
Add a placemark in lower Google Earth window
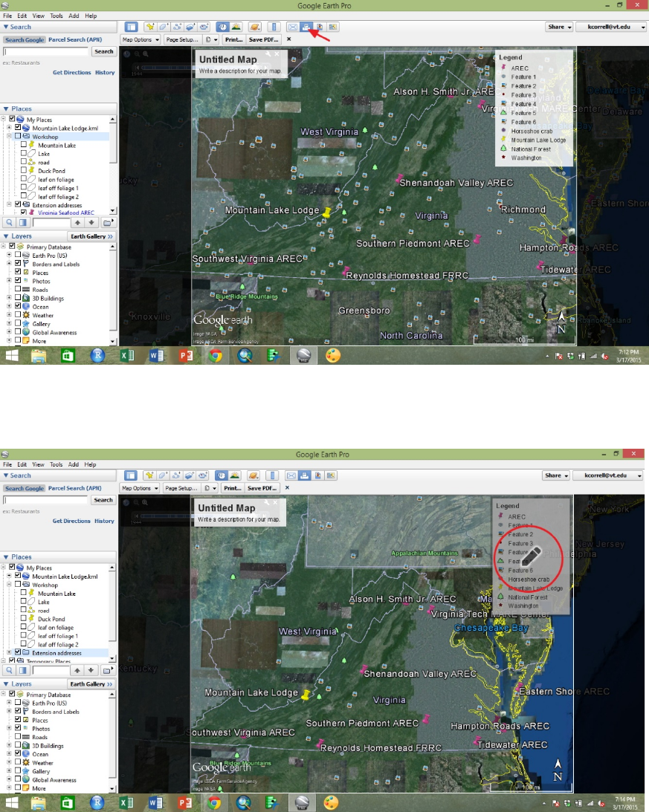click(x=149, y=475)
